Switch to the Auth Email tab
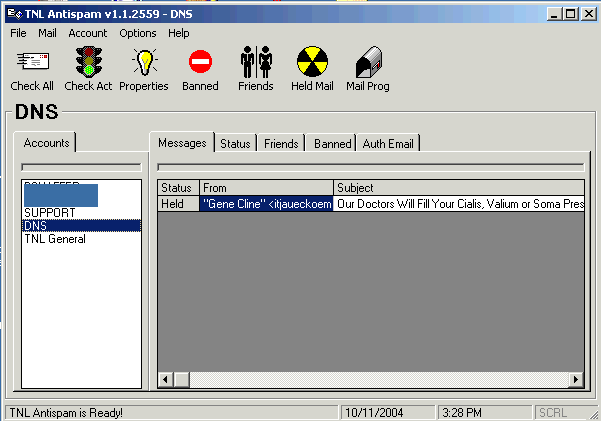 point(388,144)
